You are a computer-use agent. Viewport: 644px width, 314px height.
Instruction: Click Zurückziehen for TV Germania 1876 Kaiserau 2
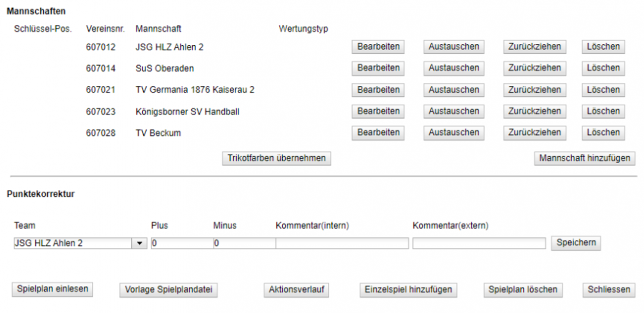[535, 90]
